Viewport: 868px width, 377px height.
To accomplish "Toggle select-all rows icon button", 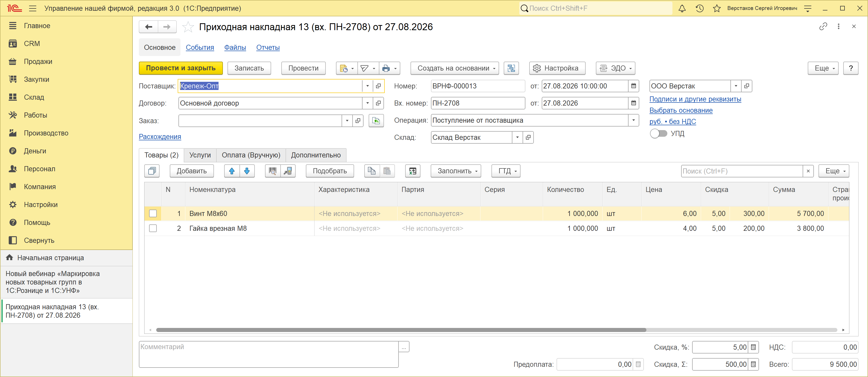I will pos(152,171).
